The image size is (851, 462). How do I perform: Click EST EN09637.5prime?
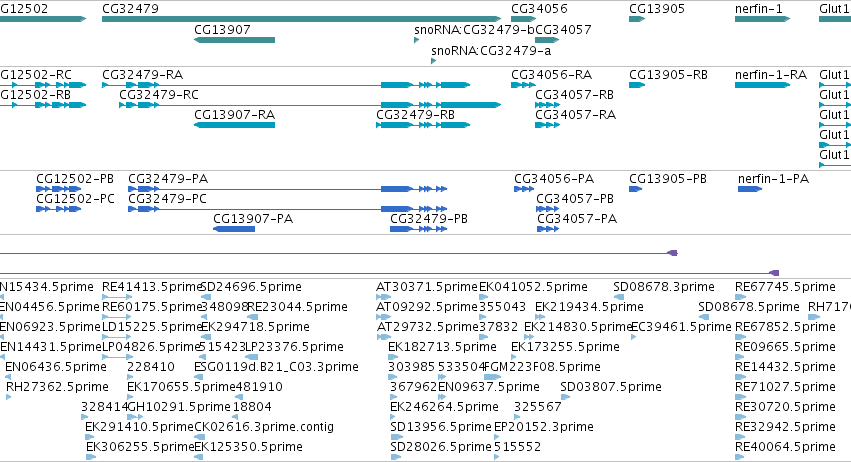tap(488, 387)
